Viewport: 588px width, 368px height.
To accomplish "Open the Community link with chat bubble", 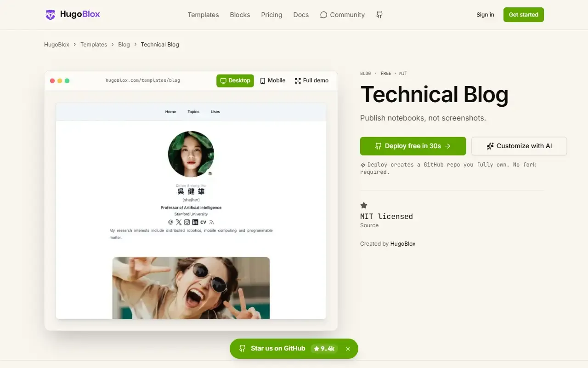I will point(342,15).
